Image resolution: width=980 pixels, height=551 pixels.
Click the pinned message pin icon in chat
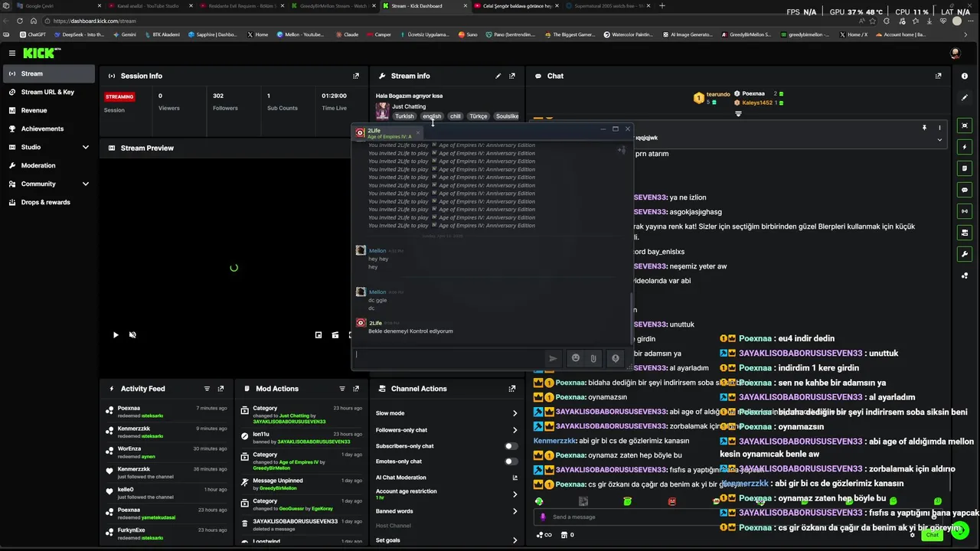[x=924, y=128]
